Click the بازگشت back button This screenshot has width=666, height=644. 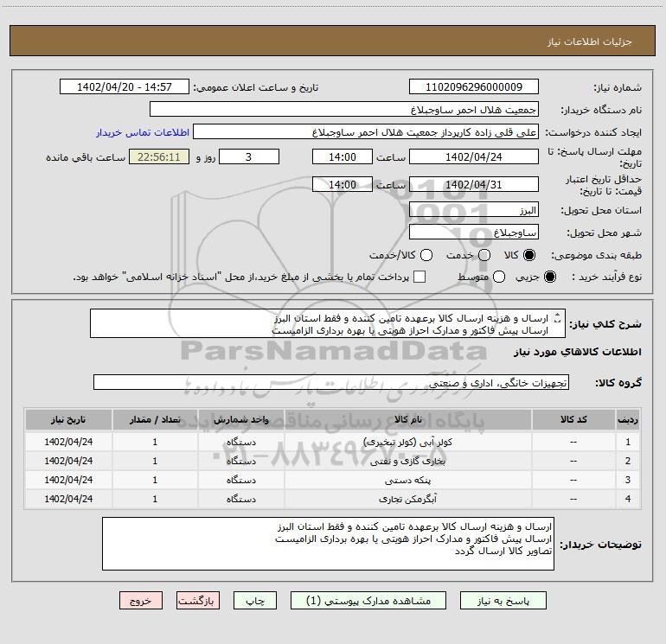click(198, 600)
